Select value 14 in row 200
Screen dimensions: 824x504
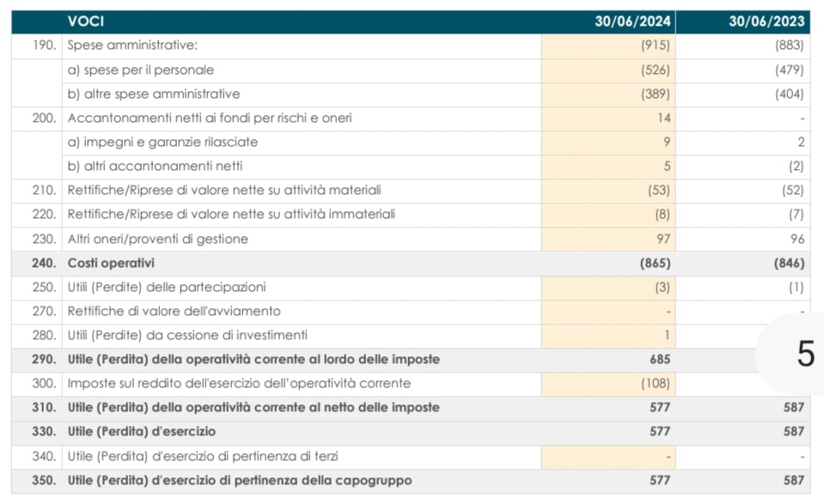[663, 118]
